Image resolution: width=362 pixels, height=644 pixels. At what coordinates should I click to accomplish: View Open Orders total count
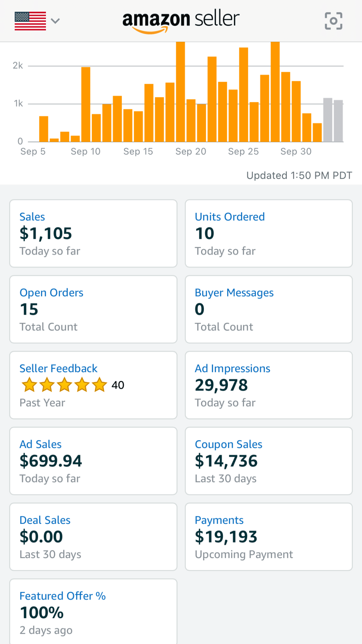tap(93, 309)
